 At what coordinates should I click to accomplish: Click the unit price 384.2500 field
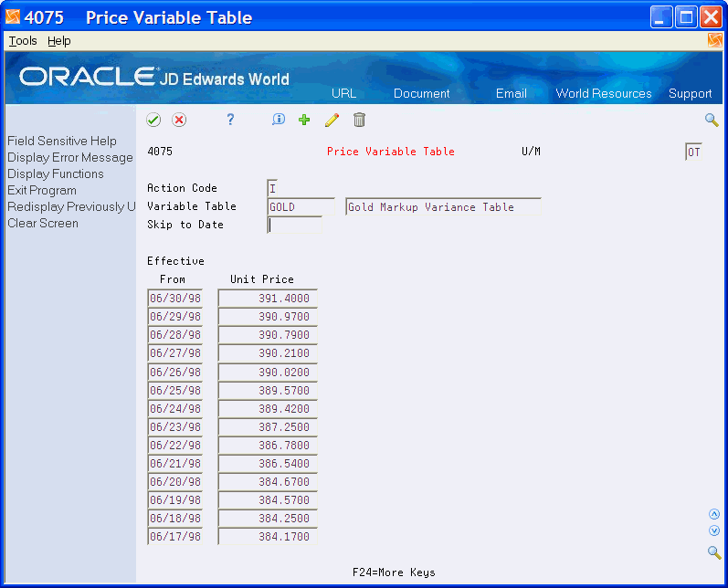[x=268, y=518]
